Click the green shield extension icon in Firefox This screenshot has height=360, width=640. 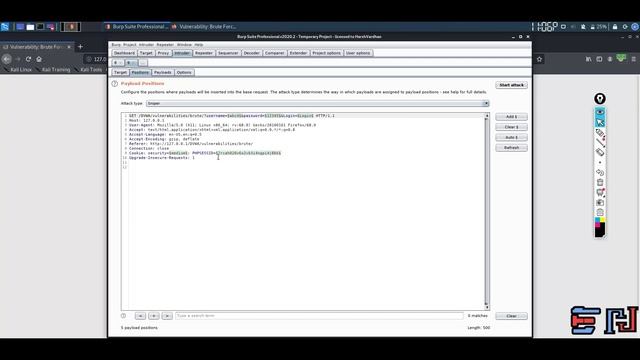tap(621, 58)
